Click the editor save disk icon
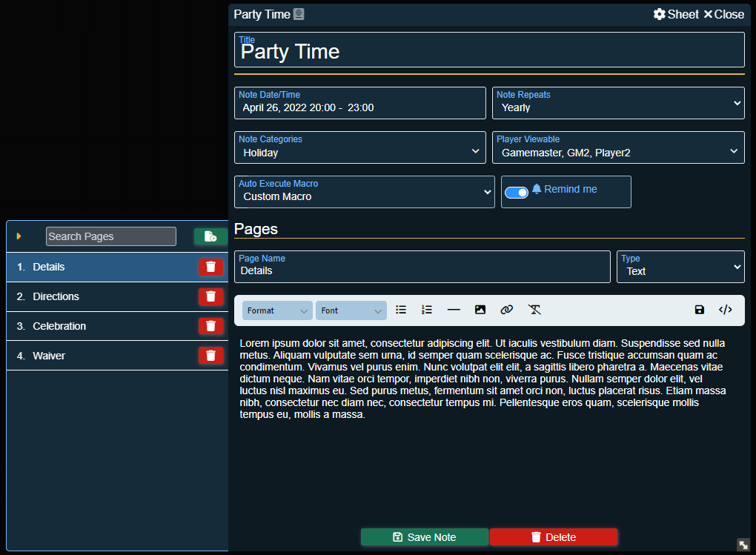This screenshot has width=756, height=555. pyautogui.click(x=700, y=310)
